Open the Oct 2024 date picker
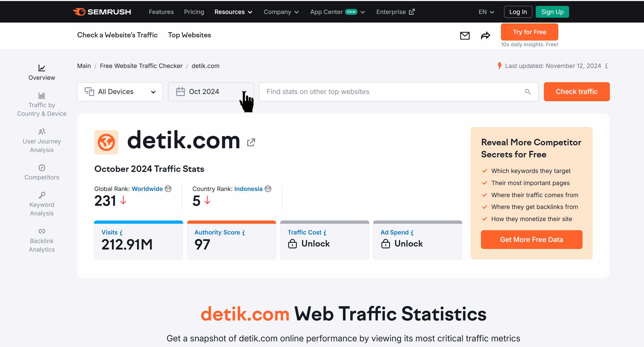Viewport: 644px width, 347px height. 211,92
